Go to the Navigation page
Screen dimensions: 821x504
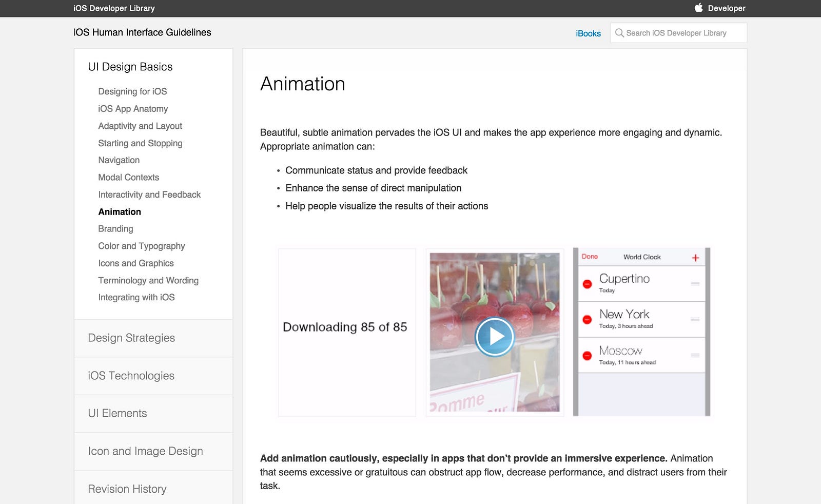[x=119, y=160]
